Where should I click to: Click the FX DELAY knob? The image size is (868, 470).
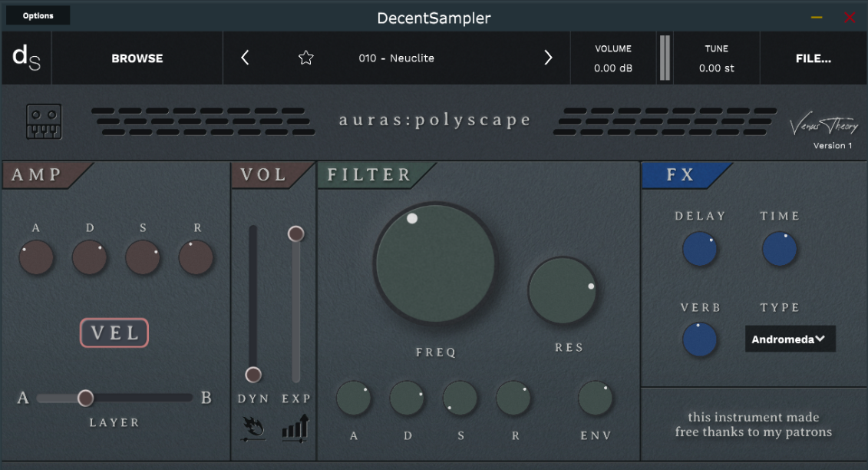pos(700,250)
